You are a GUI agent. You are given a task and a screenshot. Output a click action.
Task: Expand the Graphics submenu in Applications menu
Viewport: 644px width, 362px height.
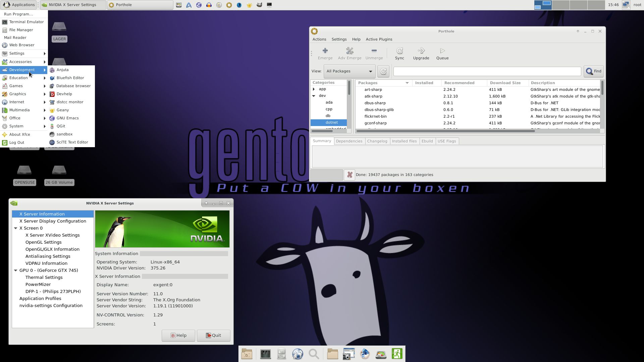(x=24, y=94)
